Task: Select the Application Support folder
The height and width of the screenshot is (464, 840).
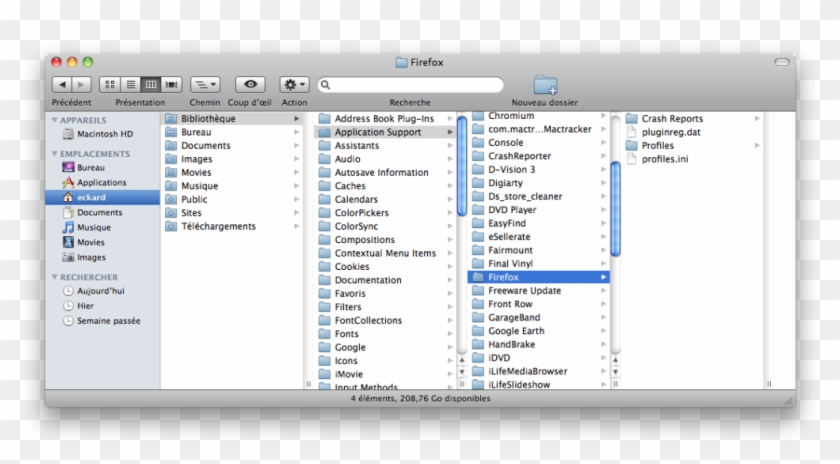Action: (385, 132)
